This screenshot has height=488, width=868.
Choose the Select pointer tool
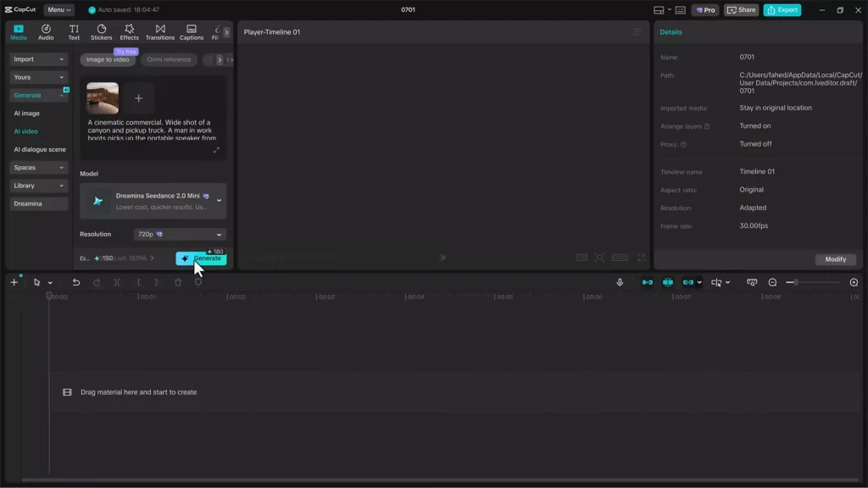pos(36,283)
